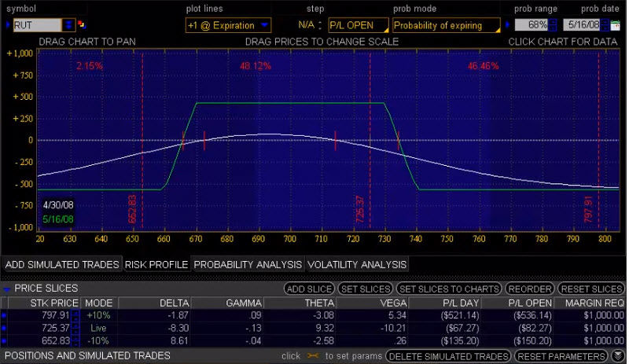Click the blue arrow left of the RUT symbol field

coord(8,25)
